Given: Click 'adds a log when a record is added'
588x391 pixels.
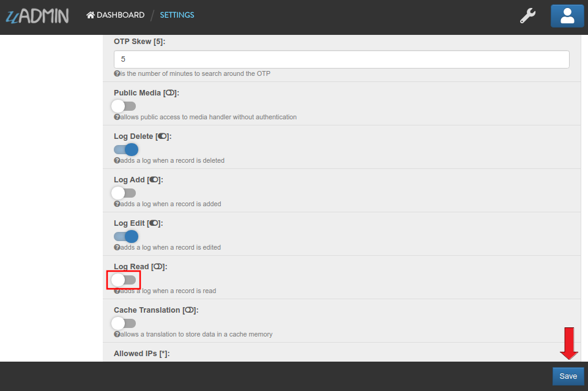Looking at the screenshot, I should [x=171, y=204].
